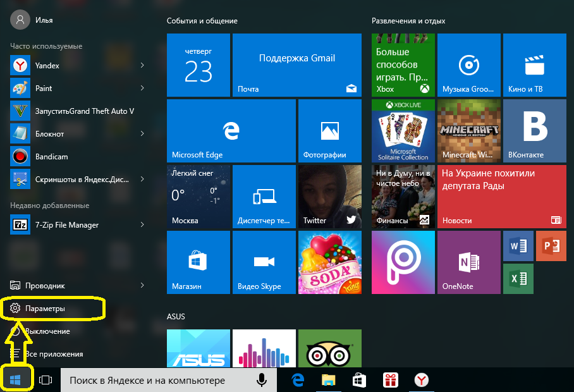The width and height of the screenshot is (574, 392).
Task: Open the ASUS tile
Action: [x=198, y=348]
